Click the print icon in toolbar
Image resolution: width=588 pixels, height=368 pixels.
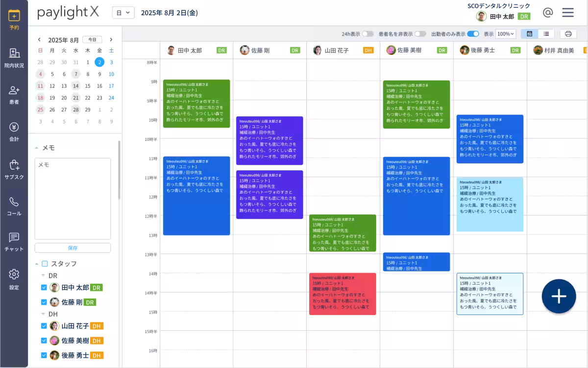point(568,34)
